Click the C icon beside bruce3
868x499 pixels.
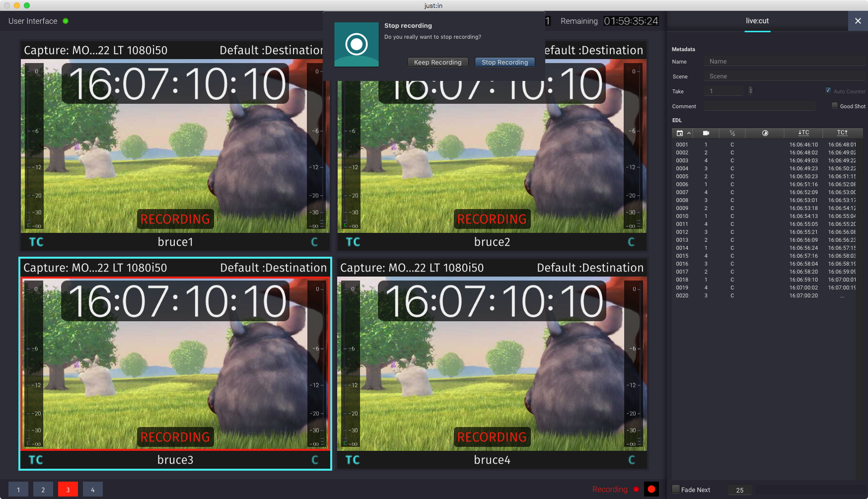tap(315, 460)
